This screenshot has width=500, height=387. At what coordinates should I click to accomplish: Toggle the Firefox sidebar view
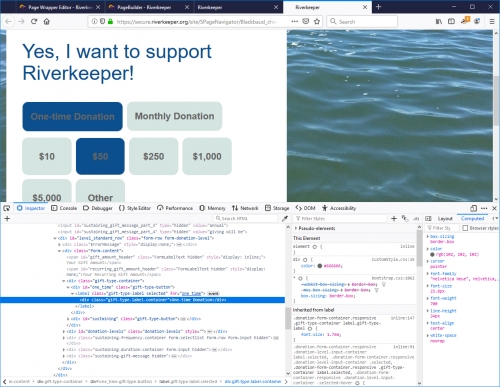coord(451,21)
